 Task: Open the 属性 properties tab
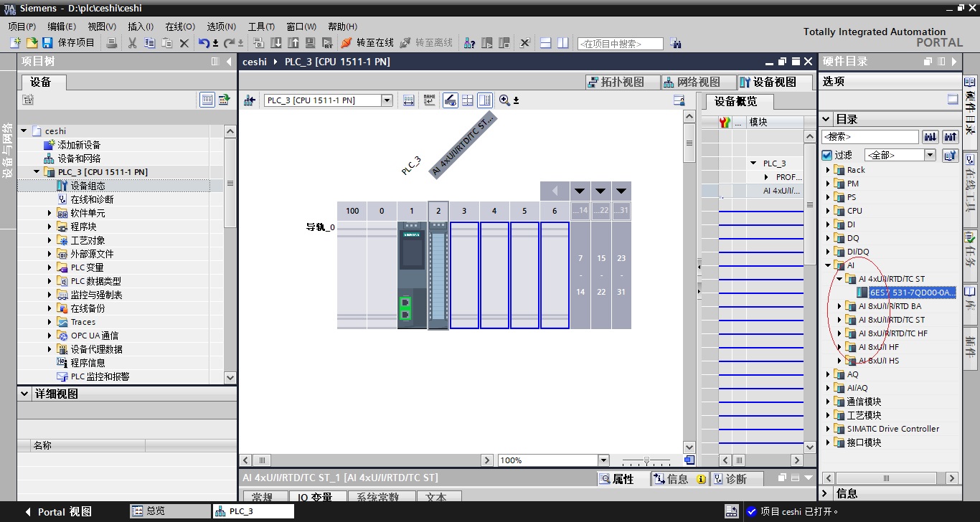623,479
